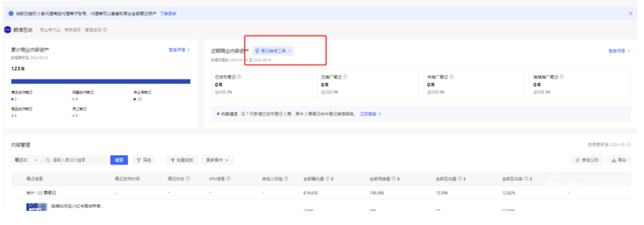Click the total exposure value 819,405

click(x=310, y=192)
